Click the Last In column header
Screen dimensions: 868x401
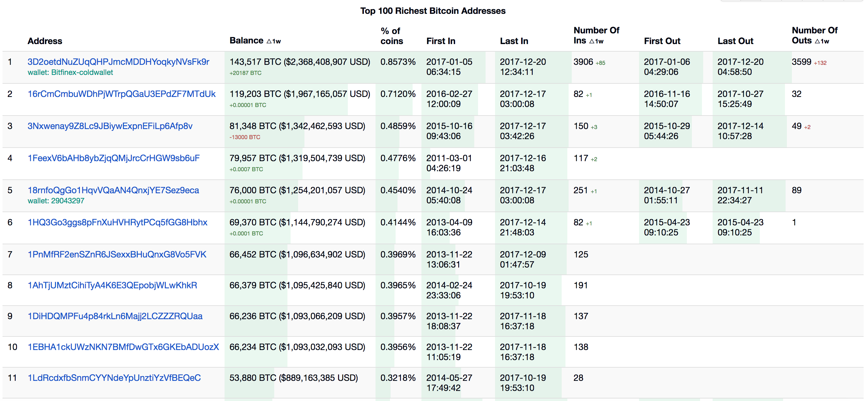tap(514, 41)
